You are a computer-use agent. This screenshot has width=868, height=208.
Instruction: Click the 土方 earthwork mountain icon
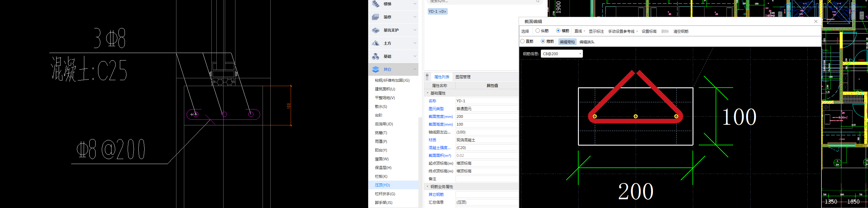(x=376, y=43)
